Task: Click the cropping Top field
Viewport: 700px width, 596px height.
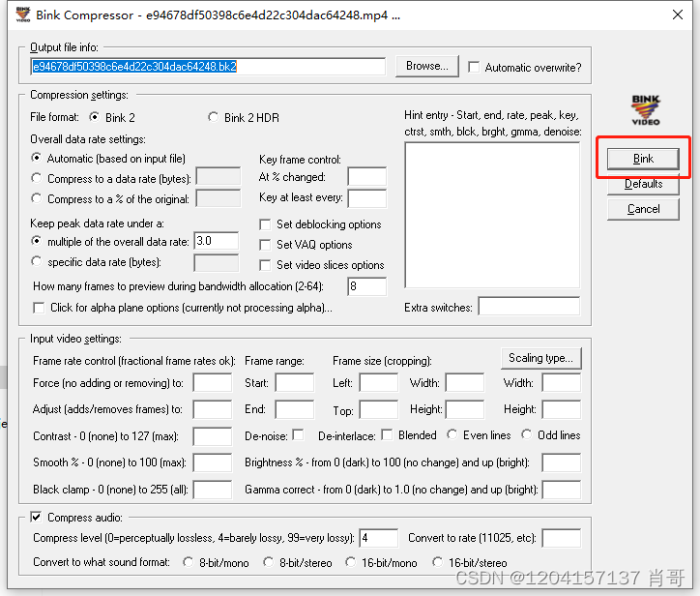Action: 379,409
